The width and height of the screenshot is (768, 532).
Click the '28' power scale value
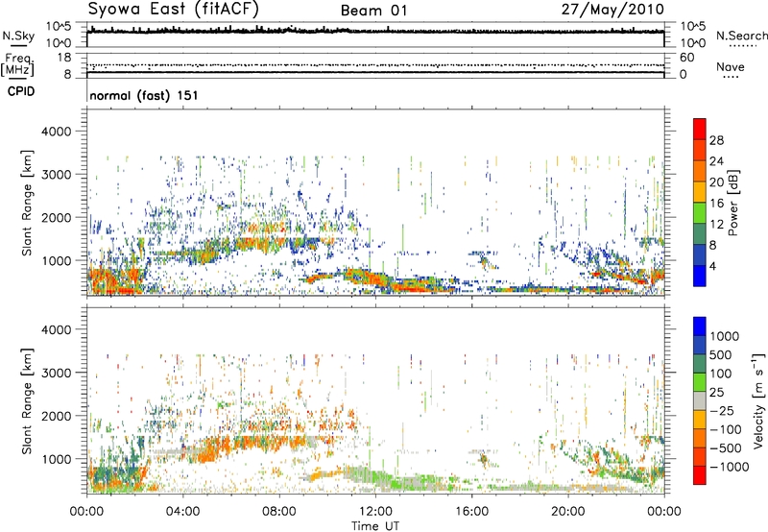click(x=716, y=140)
